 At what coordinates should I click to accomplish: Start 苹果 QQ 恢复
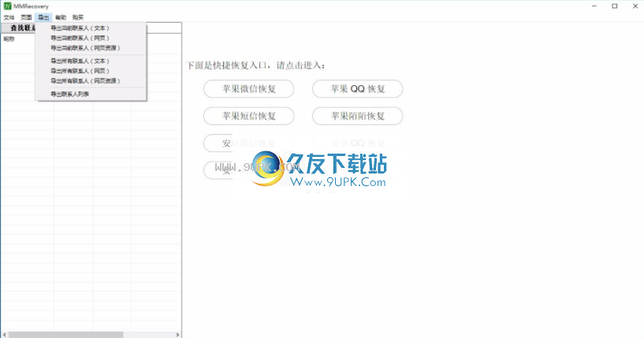357,89
